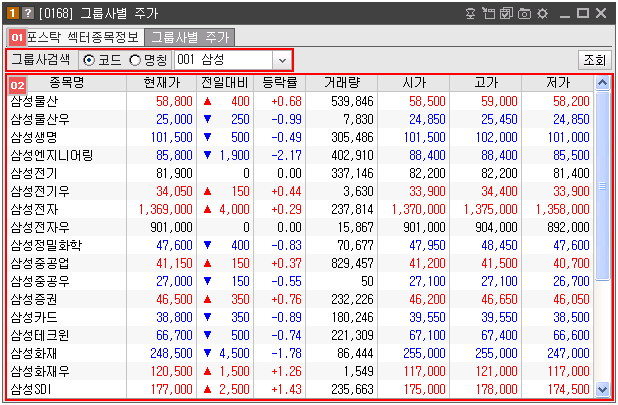The width and height of the screenshot is (618, 405).
Task: Click 삼성물산 opening price 58,500
Action: point(427,101)
